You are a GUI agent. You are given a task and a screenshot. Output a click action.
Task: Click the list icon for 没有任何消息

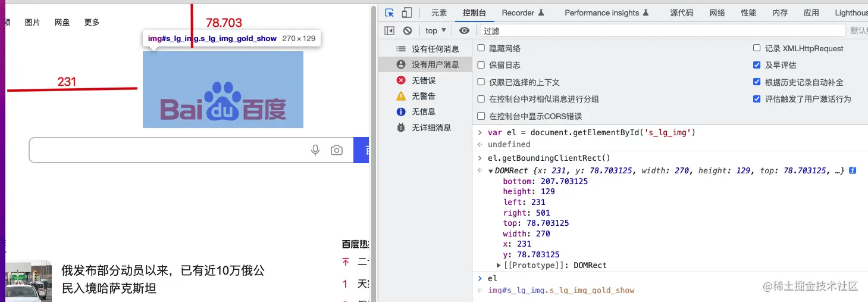pos(401,49)
